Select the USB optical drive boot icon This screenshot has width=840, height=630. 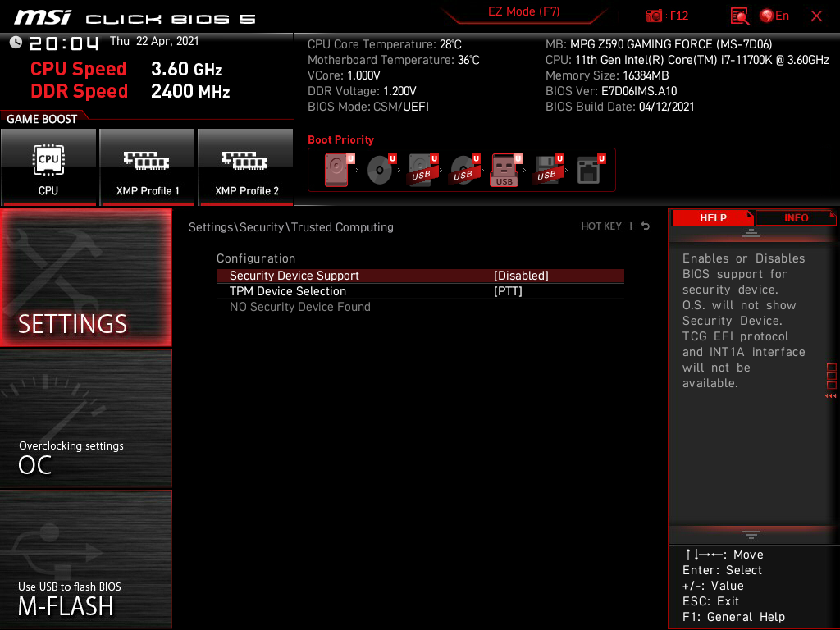point(464,170)
